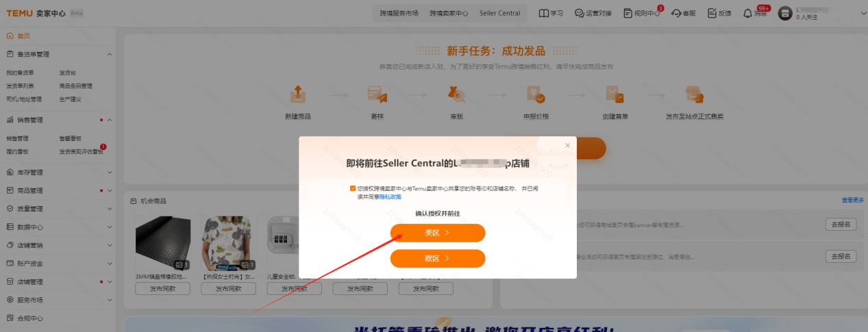
Task: Open 合规中心 from its sidebar icon
Action: 10,318
